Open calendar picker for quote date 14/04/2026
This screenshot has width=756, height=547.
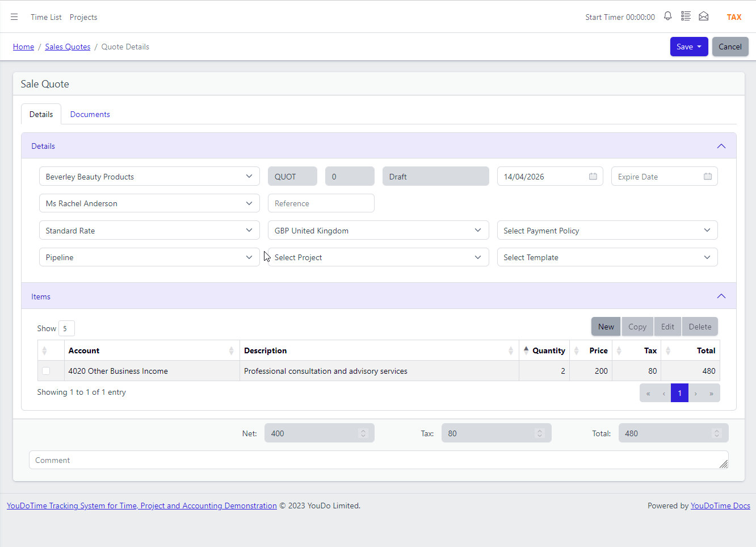click(x=593, y=177)
